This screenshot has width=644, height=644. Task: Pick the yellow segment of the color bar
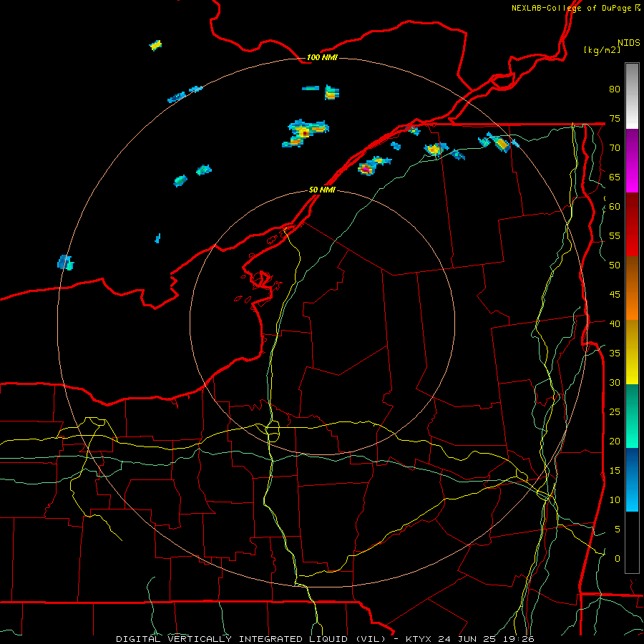[x=632, y=352]
